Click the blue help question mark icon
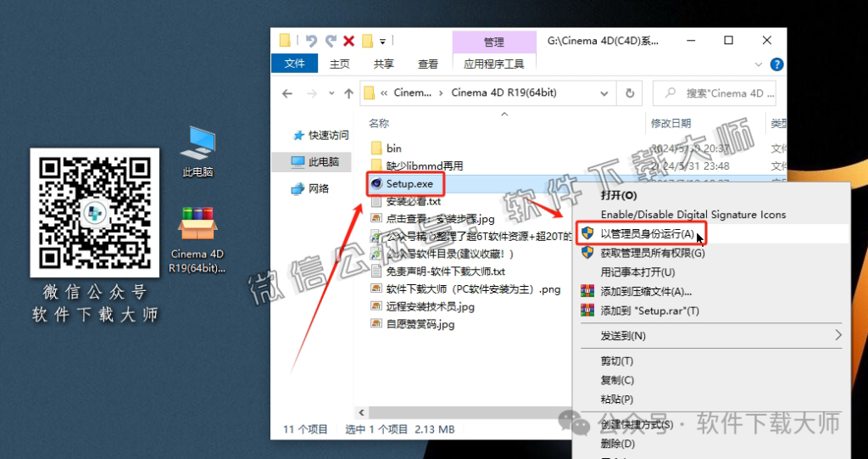 coord(776,64)
